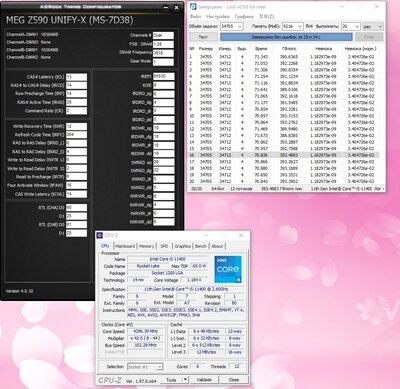Click the LinX app icon in title bar
400x389 pixels.
click(x=193, y=7)
